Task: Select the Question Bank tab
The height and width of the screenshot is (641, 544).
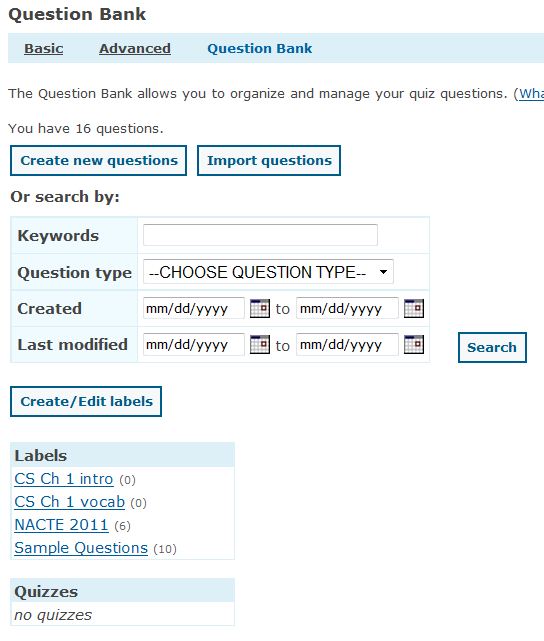Action: point(260,49)
